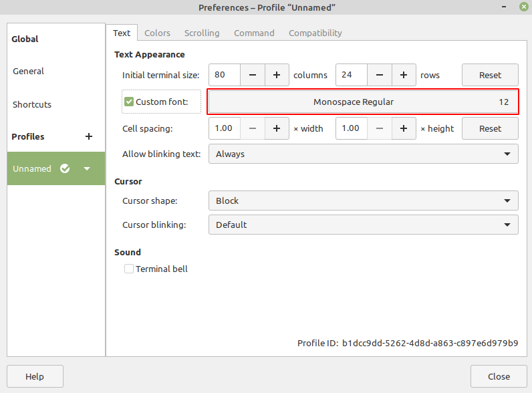Open the Unnamed profile dropdown arrow menu
The height and width of the screenshot is (393, 532).
(x=87, y=168)
